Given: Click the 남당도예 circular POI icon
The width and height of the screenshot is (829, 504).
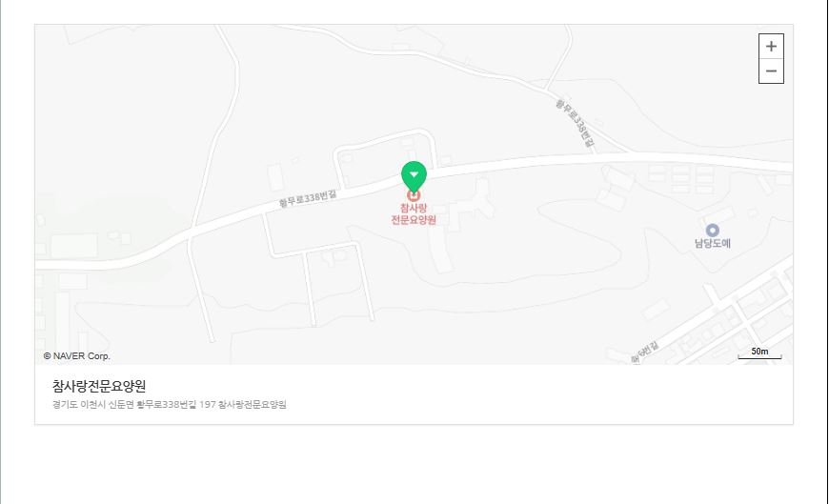Looking at the screenshot, I should (x=713, y=230).
